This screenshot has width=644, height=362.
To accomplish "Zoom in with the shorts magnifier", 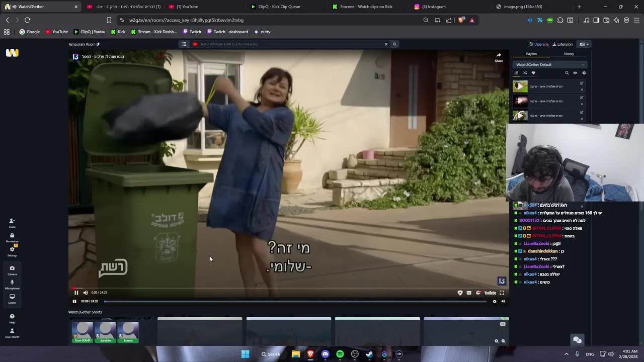I will pyautogui.click(x=496, y=341).
